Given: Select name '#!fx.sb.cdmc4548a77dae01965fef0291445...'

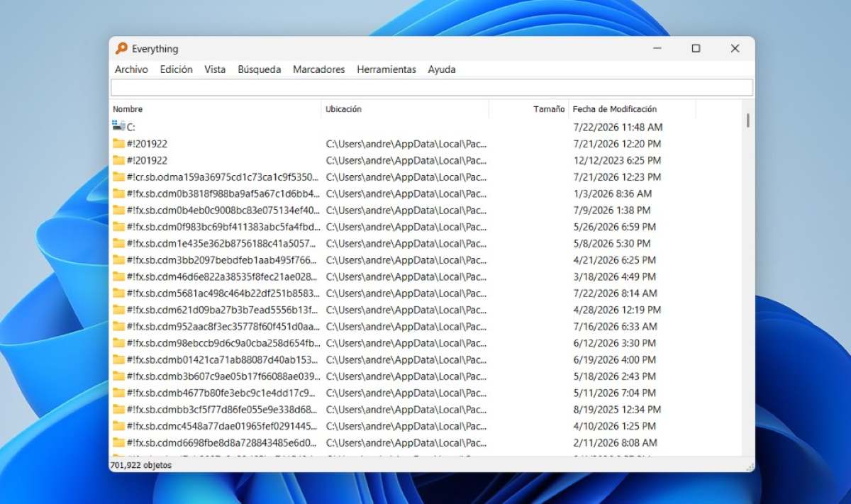Looking at the screenshot, I should tap(223, 426).
